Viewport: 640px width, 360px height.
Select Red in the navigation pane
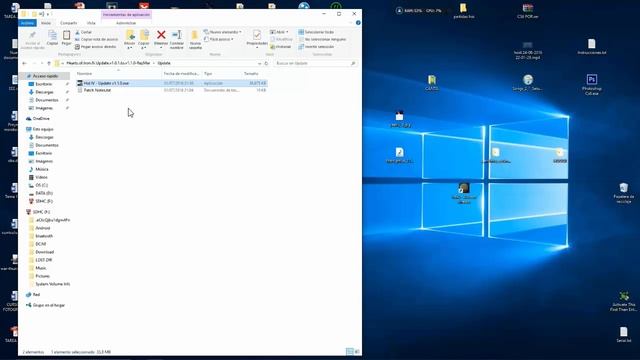36,294
